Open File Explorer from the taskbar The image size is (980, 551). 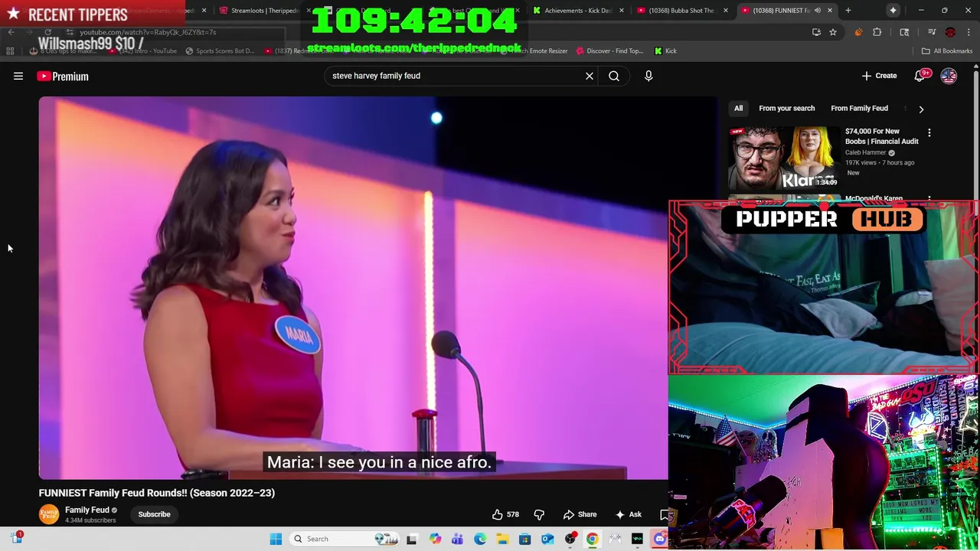tap(502, 539)
